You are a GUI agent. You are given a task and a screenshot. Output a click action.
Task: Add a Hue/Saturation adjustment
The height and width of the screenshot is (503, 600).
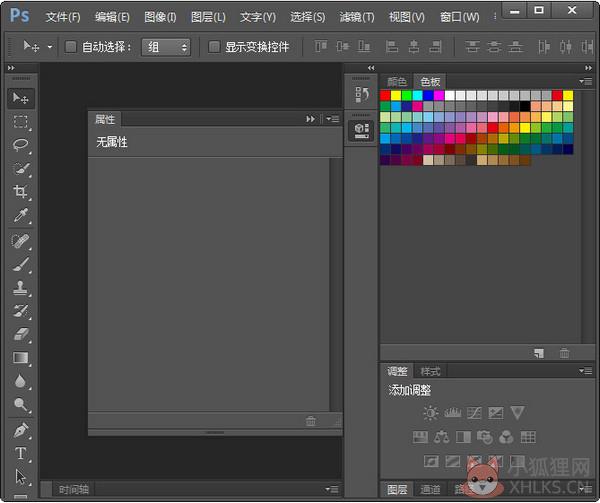pyautogui.click(x=420, y=437)
